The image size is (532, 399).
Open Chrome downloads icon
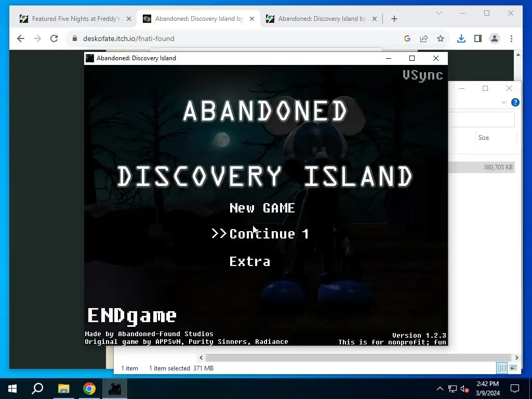click(461, 38)
